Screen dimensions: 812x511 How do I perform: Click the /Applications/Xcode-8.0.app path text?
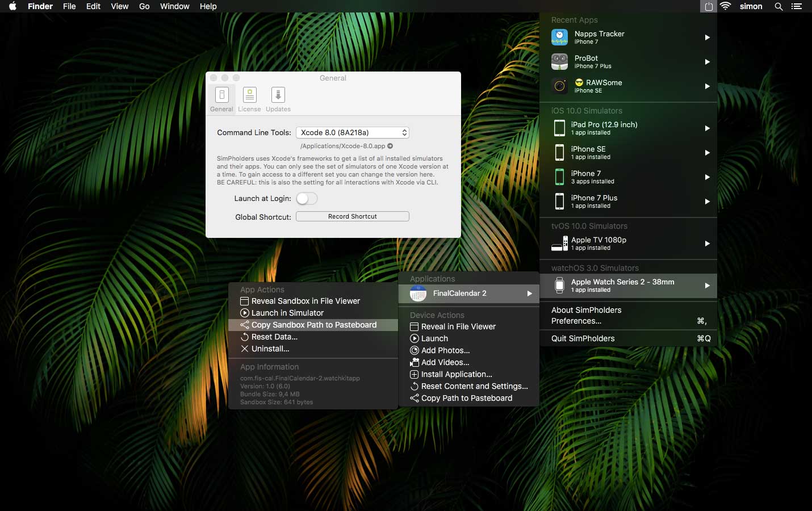coord(343,146)
